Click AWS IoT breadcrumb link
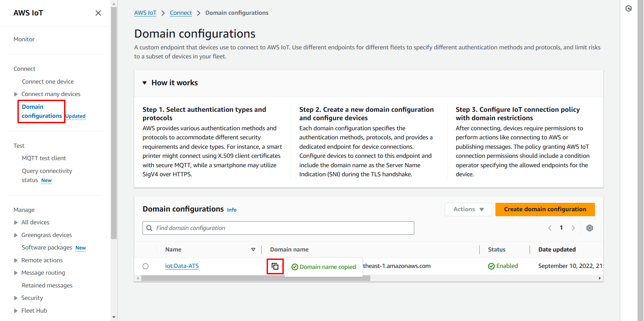 click(x=145, y=13)
